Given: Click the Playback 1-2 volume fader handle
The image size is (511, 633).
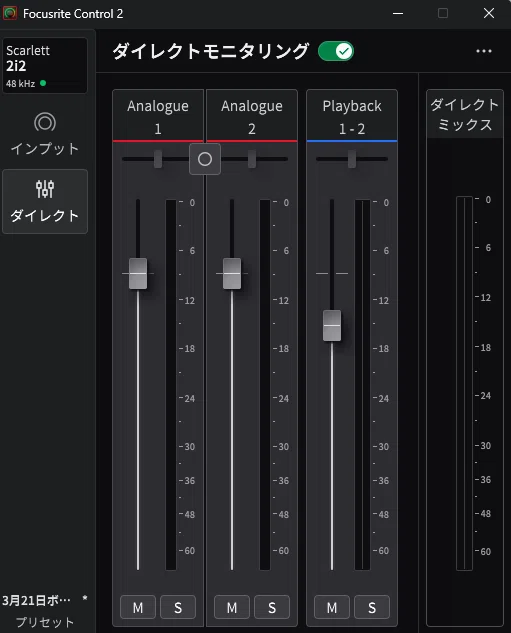Looking at the screenshot, I should 332,325.
